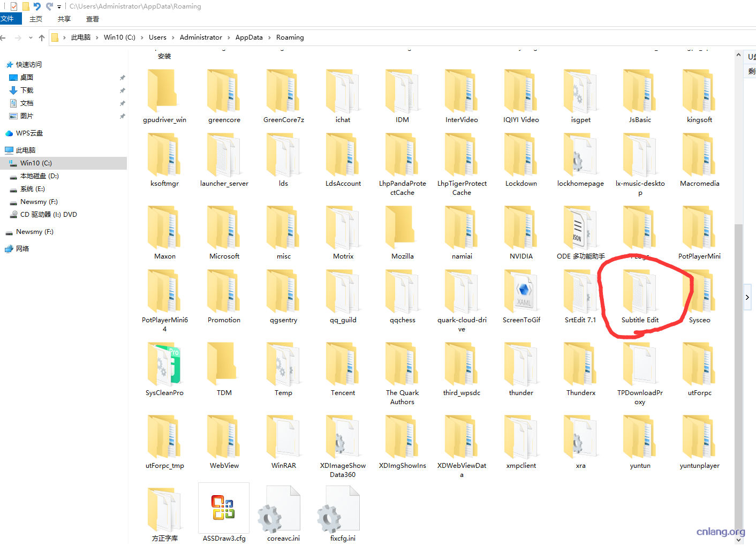The image size is (756, 546).
Task: Open the SrtEdit 7.1 folder
Action: (x=580, y=297)
